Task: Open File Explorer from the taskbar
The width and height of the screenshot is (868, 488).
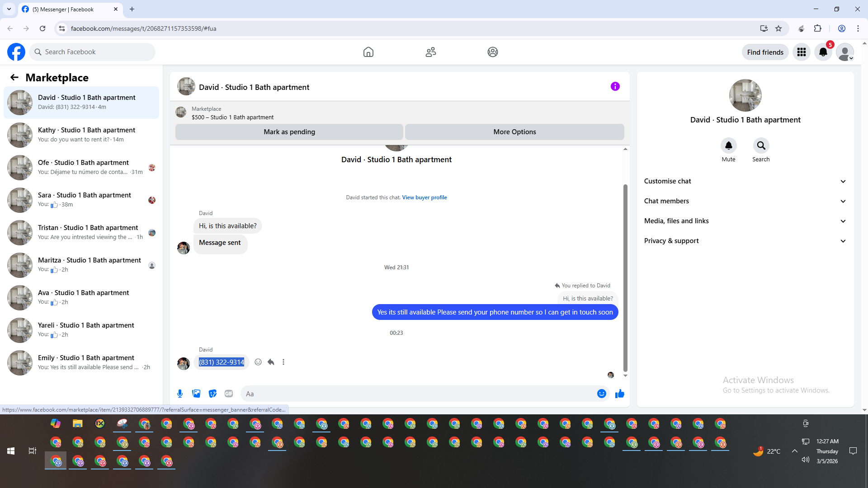Action: [x=78, y=423]
